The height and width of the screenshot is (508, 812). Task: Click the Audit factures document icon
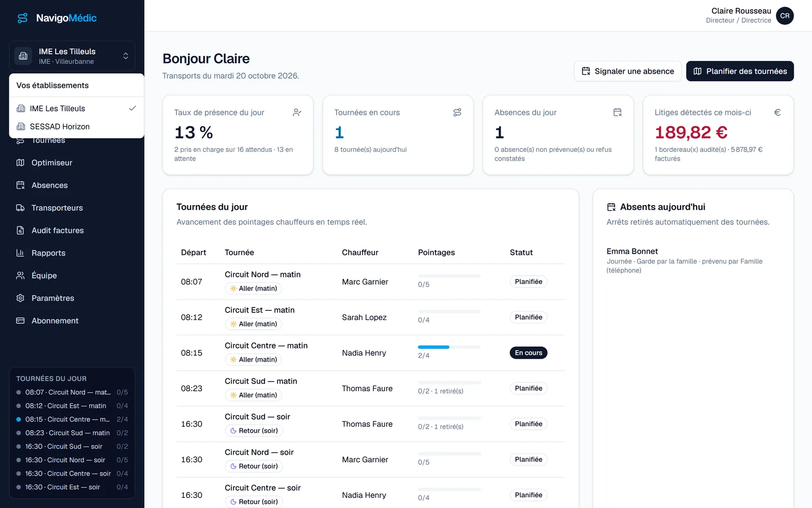pos(20,230)
